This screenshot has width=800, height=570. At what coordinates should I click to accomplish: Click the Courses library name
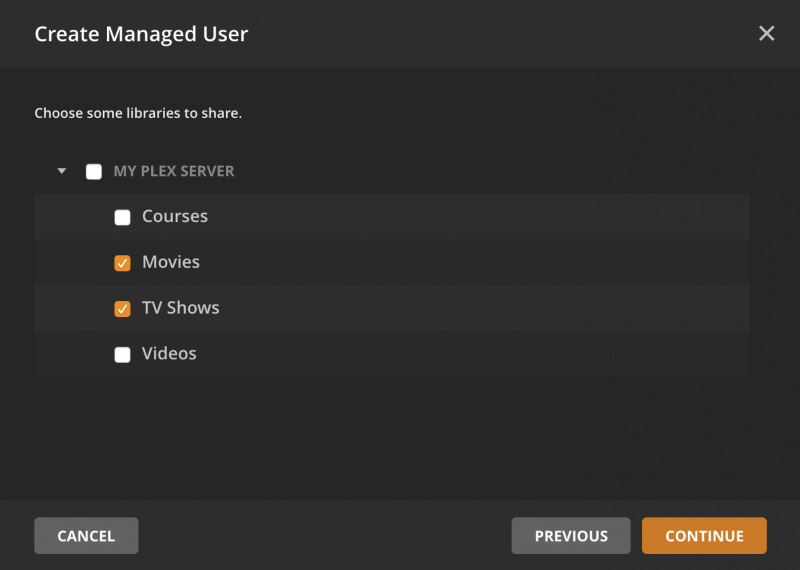coord(175,216)
